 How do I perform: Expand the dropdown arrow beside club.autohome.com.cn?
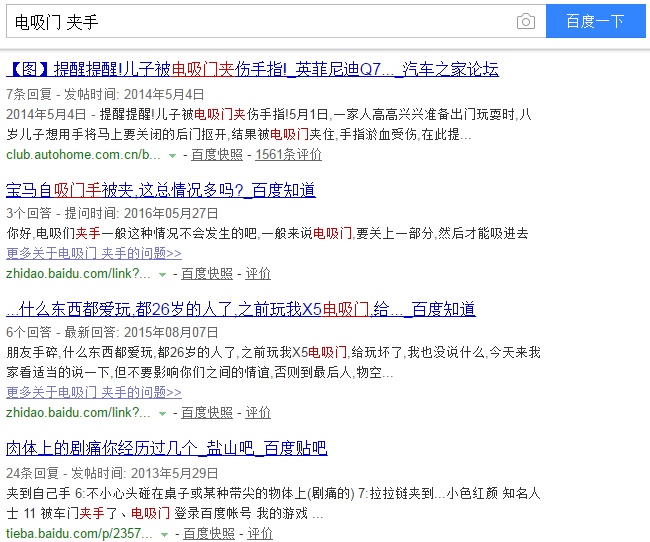click(x=172, y=156)
